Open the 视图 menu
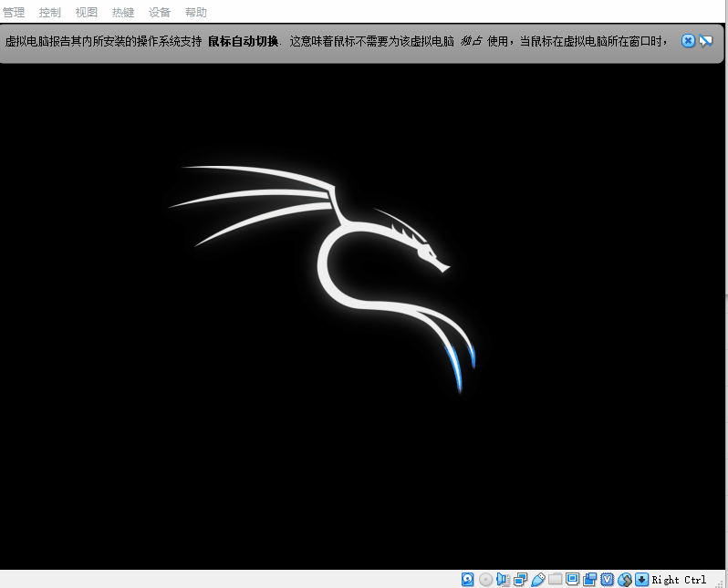 (x=87, y=13)
